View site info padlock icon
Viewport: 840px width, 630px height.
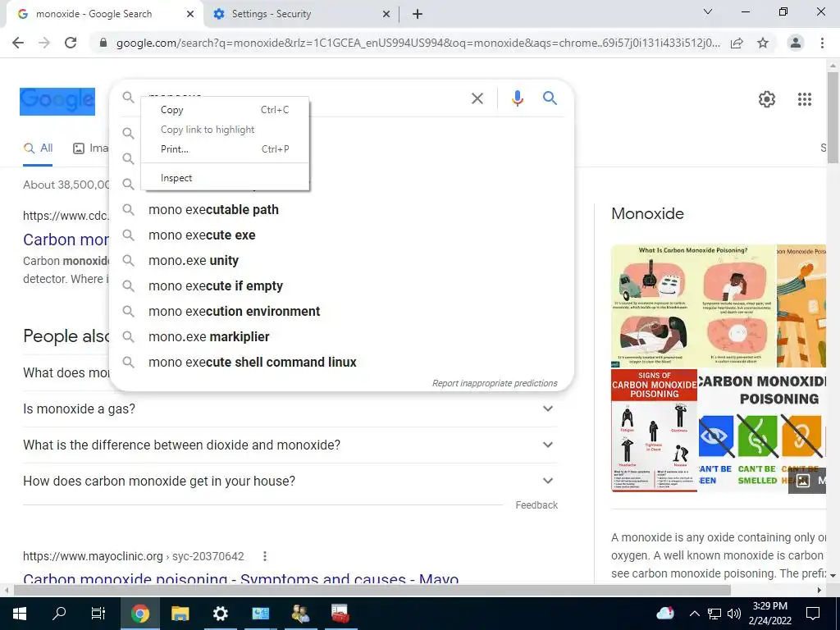pos(103,43)
